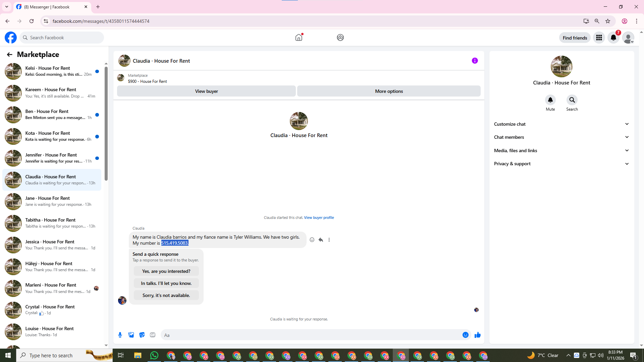Open tab search dropdown in Chrome
Image resolution: width=644 pixels, height=362 pixels.
(7, 7)
